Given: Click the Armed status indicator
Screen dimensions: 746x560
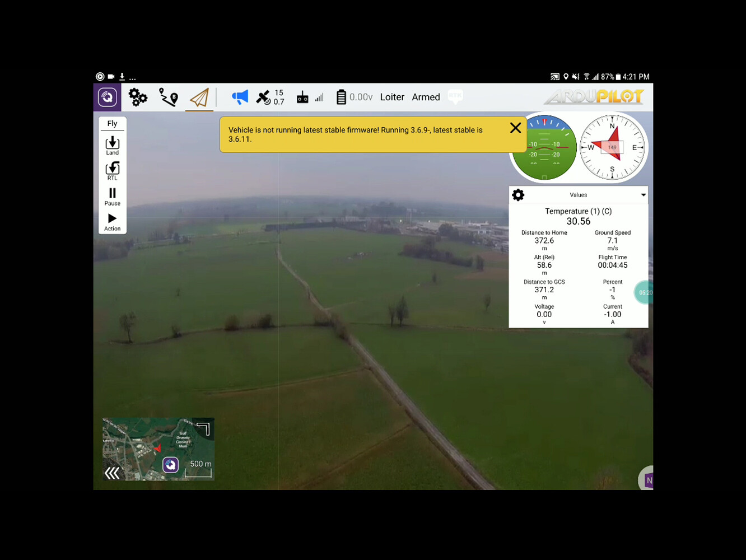Looking at the screenshot, I should coord(426,97).
